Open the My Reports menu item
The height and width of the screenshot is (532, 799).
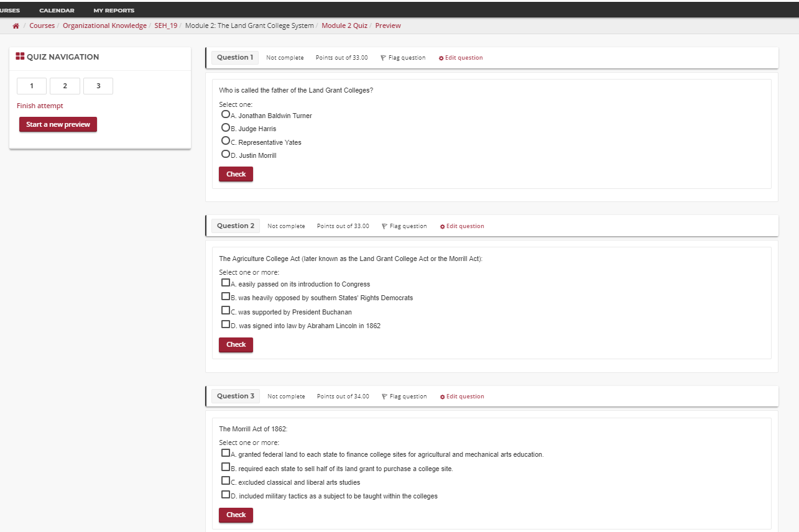[x=114, y=11]
